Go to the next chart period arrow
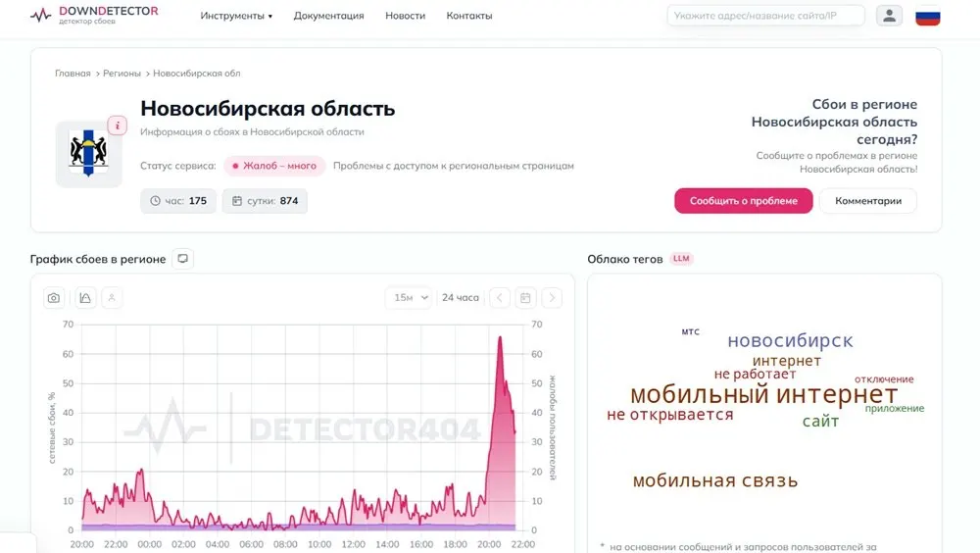 click(x=552, y=298)
